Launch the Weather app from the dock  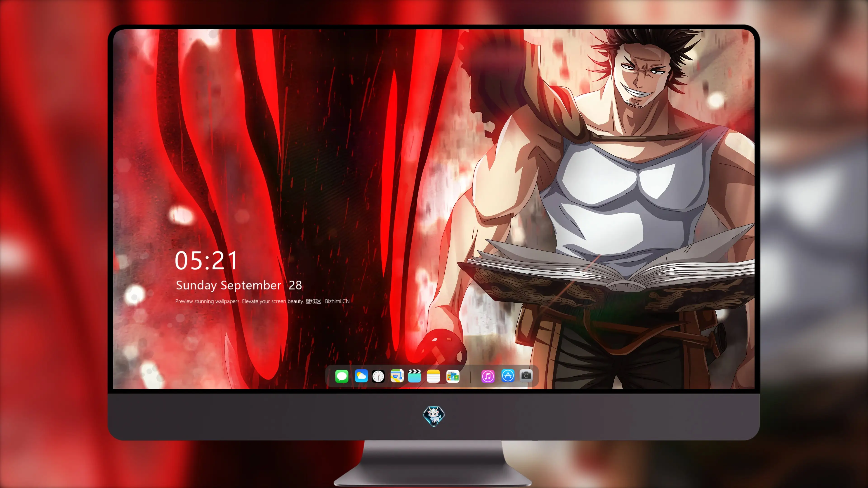click(361, 376)
